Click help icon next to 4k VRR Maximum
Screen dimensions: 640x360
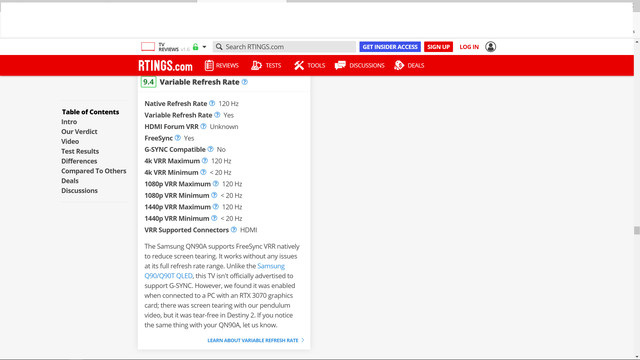pos(205,160)
